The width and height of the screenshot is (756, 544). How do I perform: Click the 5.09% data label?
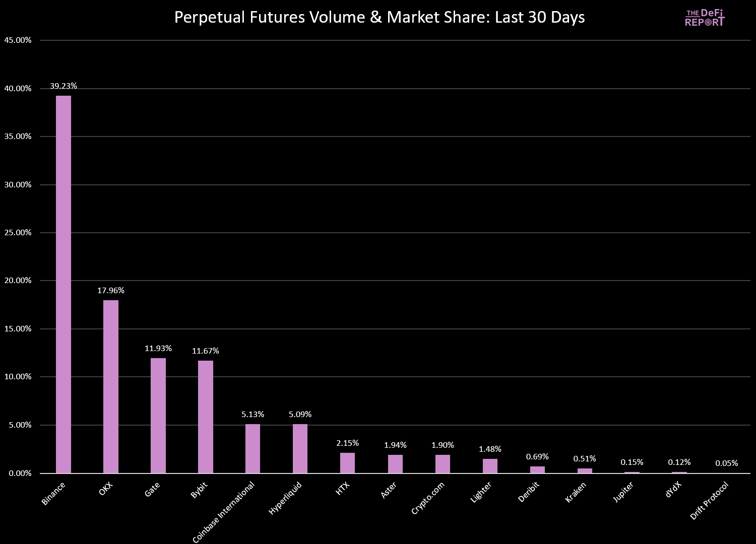(x=300, y=415)
